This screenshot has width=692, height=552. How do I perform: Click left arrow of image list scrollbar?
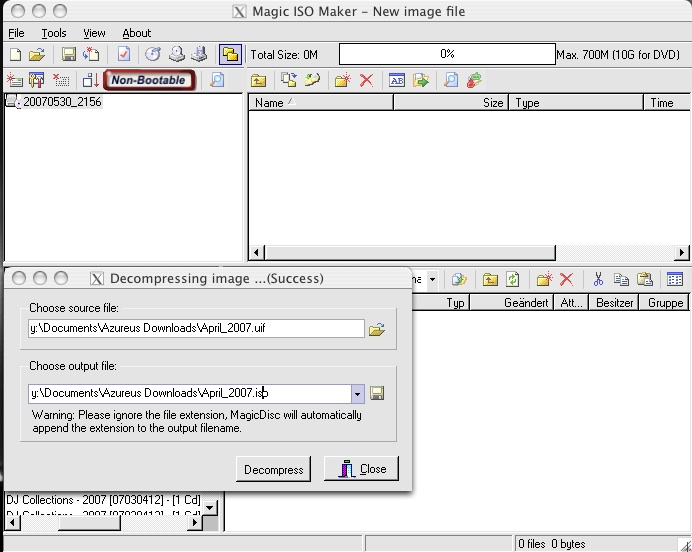(x=256, y=253)
